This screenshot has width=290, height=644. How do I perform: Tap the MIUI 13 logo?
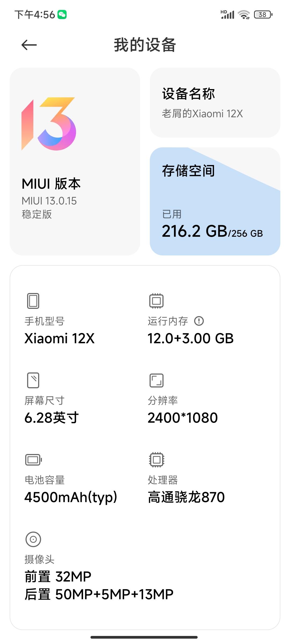click(49, 124)
